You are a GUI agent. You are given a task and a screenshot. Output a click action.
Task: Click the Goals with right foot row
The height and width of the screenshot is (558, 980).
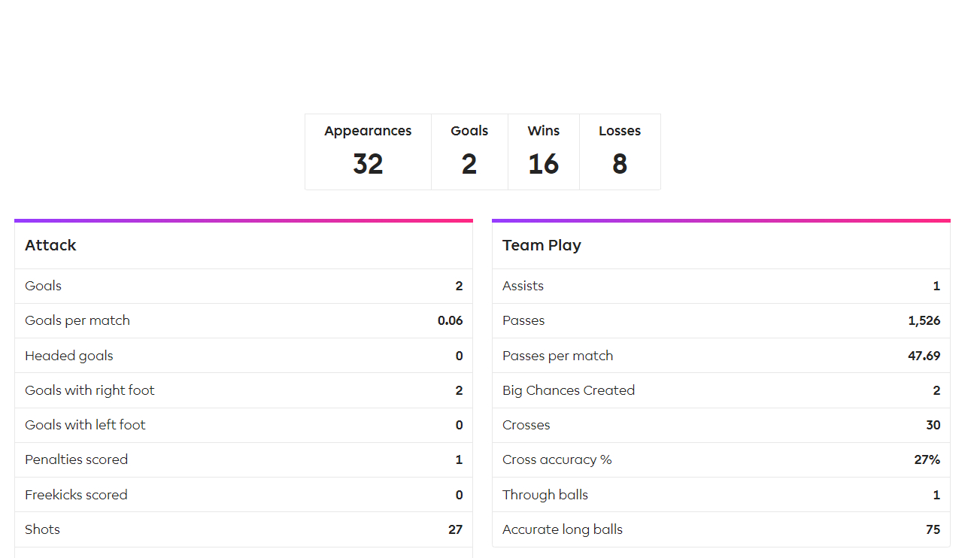[x=243, y=390]
